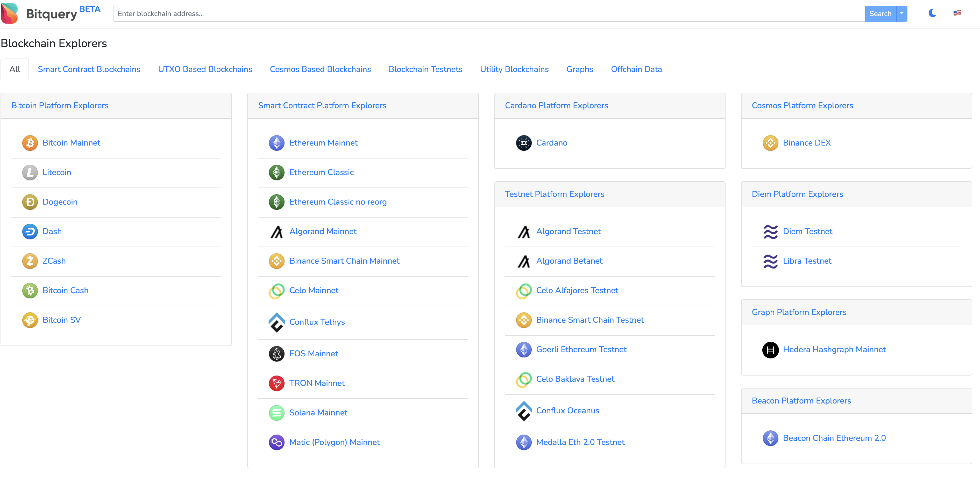980x490 pixels.
Task: Switch to Smart Contract Blockchains tab
Action: tap(89, 69)
